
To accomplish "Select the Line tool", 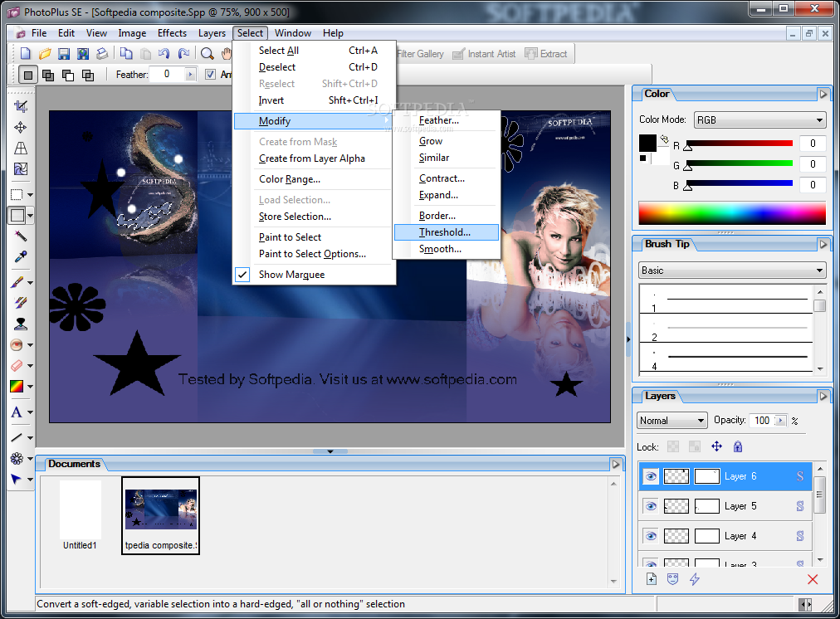I will (17, 437).
